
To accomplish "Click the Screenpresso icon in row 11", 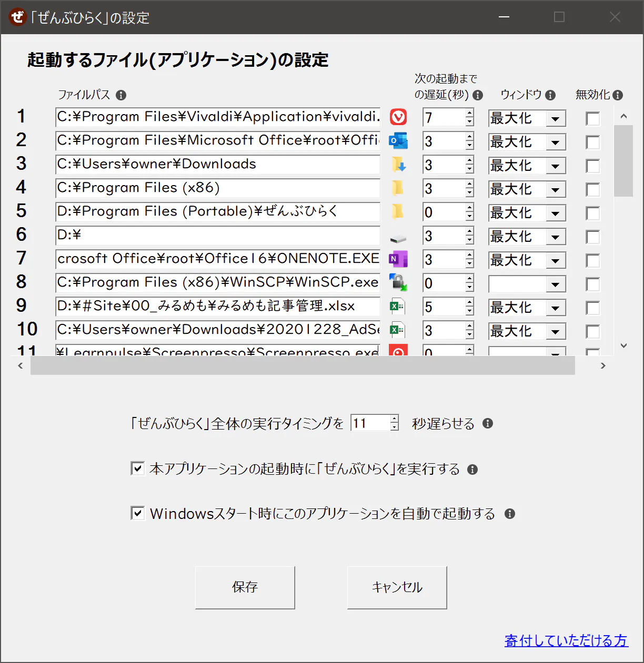I will click(398, 350).
